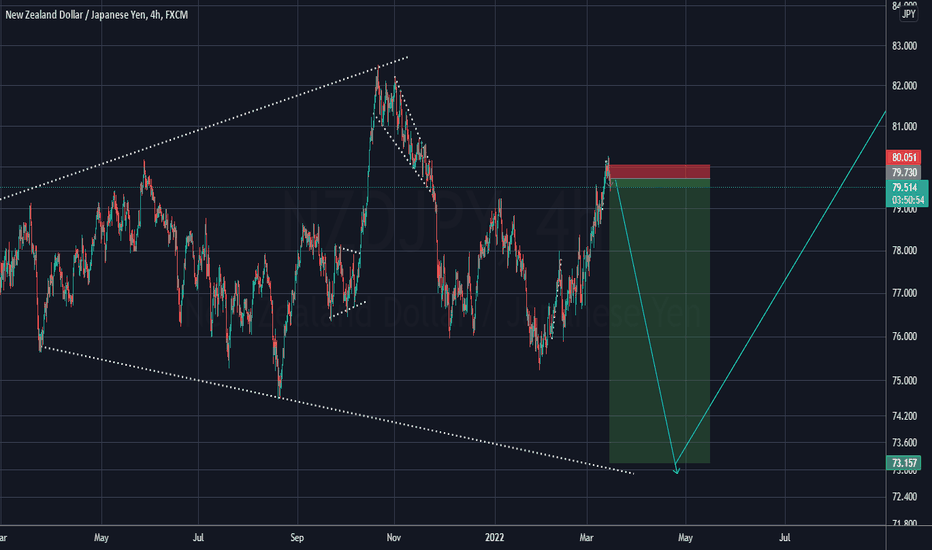Click the 74.200 price axis label
932x550 pixels.
click(x=905, y=416)
